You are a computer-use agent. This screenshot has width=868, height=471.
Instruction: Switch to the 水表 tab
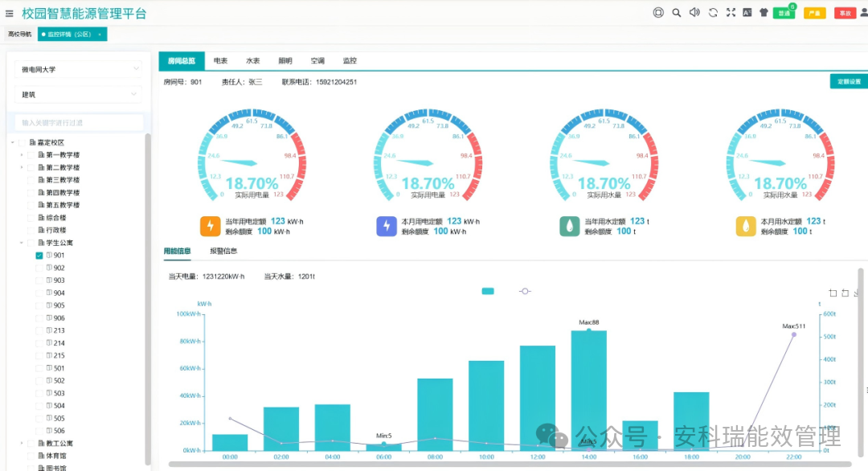[253, 61]
